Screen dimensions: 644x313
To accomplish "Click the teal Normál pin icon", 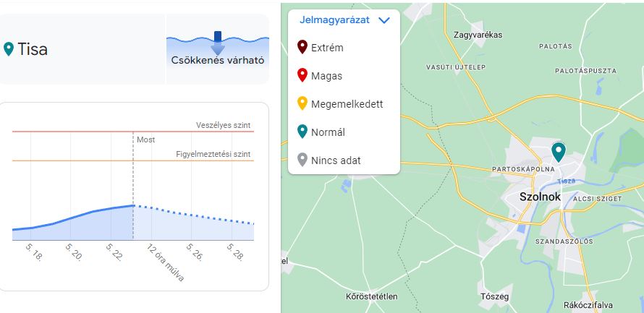I will pyautogui.click(x=302, y=132).
